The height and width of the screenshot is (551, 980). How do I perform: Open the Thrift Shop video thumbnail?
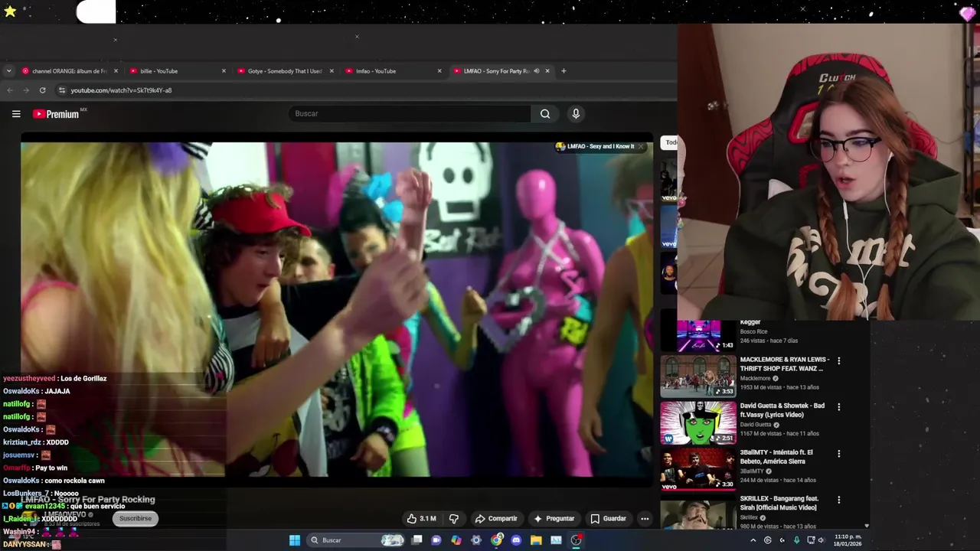pyautogui.click(x=698, y=376)
